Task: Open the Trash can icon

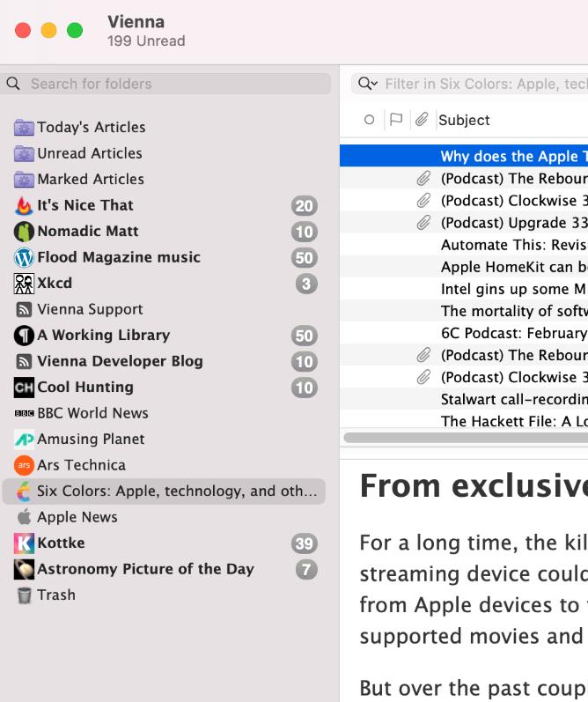Action: pos(24,595)
